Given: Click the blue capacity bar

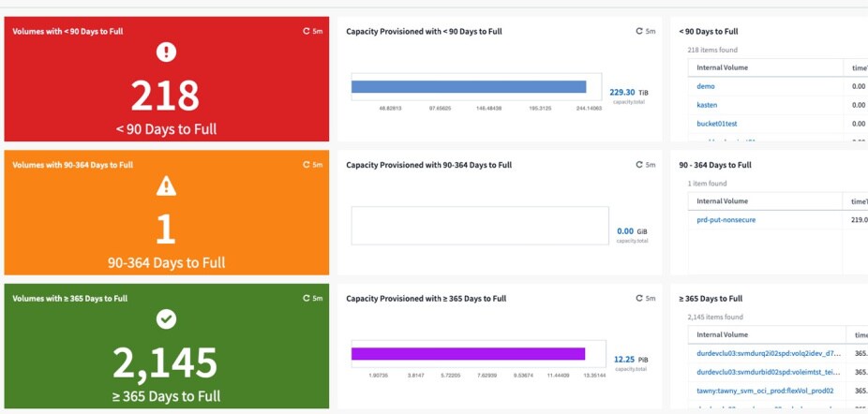Looking at the screenshot, I should [469, 87].
